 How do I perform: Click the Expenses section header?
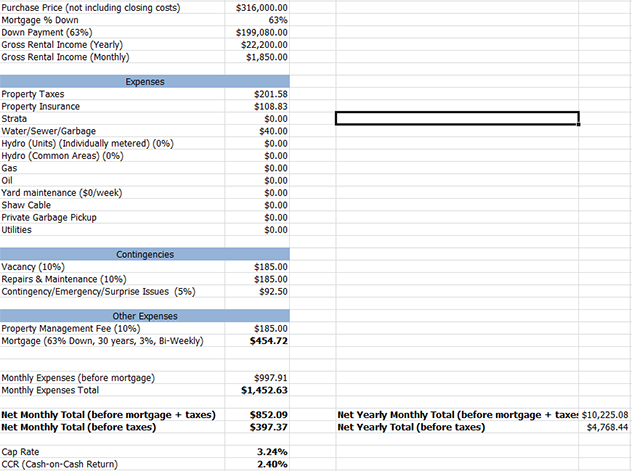click(x=145, y=81)
